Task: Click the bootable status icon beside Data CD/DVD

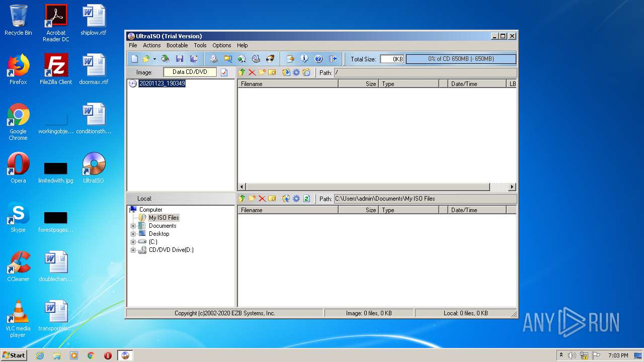Action: 224,72
